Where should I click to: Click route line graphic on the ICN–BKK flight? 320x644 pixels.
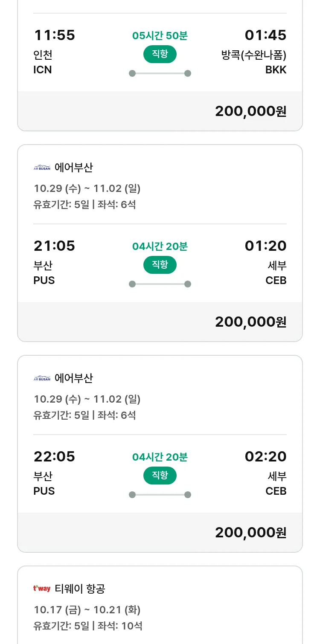(x=160, y=73)
